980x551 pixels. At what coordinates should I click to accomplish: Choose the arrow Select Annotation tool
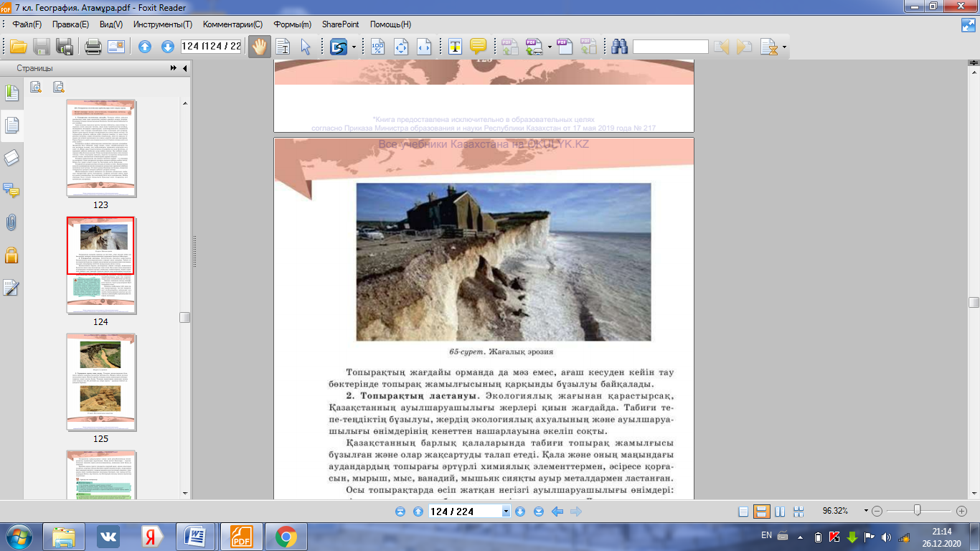point(306,47)
